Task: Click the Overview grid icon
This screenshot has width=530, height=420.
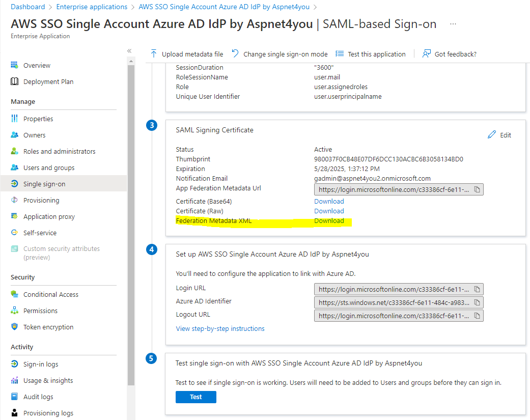Action: tap(14, 65)
